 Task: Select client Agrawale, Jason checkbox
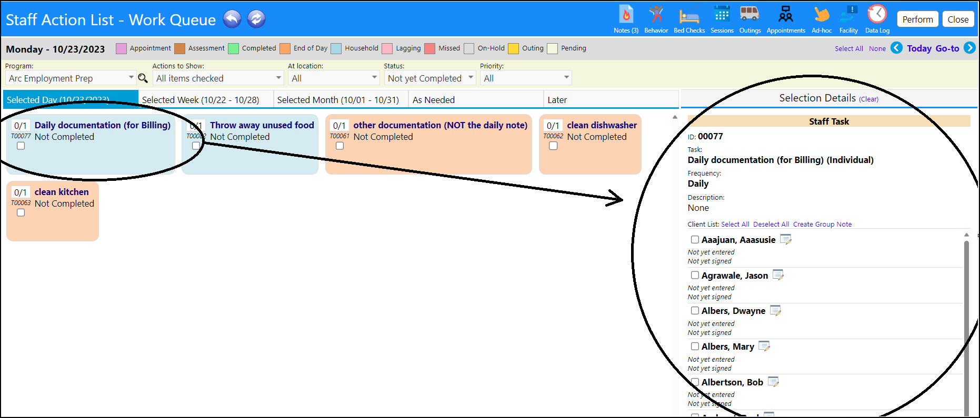click(x=695, y=275)
